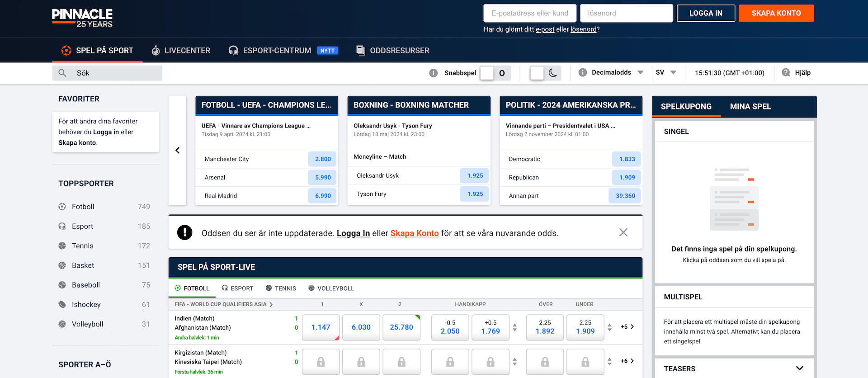Expand more markets (+5) for Indien match
868x378 pixels.
coord(627,326)
